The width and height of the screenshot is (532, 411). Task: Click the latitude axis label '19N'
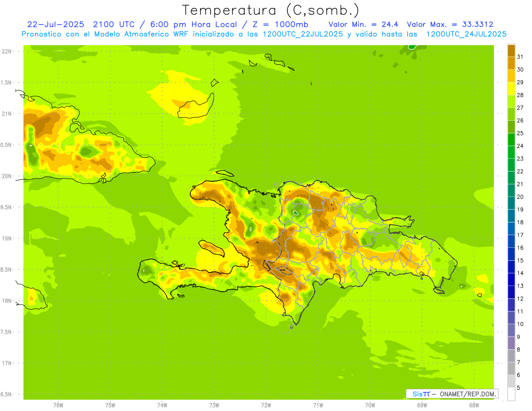click(x=7, y=239)
